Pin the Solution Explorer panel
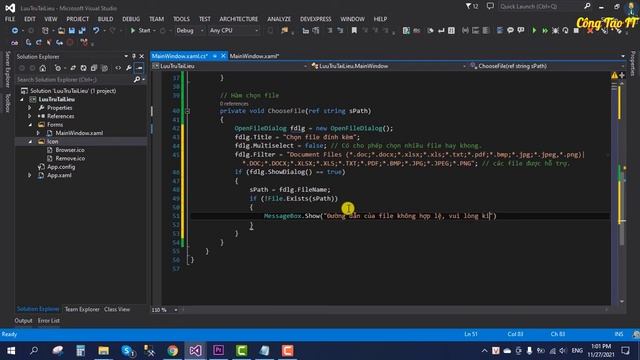 134,56
